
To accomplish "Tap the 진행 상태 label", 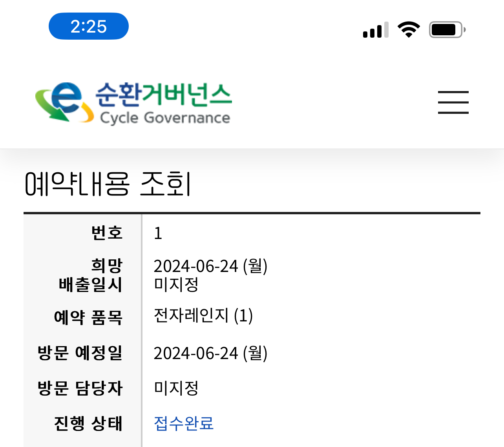I will pyautogui.click(x=88, y=423).
